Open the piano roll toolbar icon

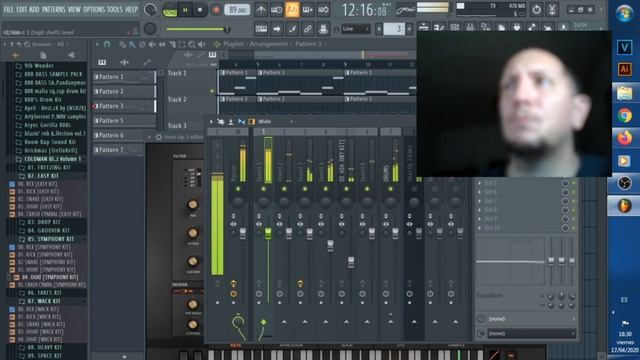point(439,27)
